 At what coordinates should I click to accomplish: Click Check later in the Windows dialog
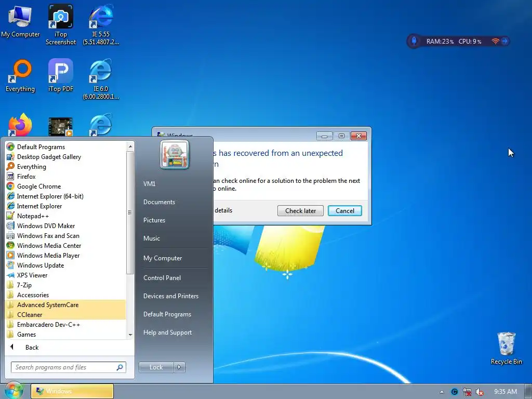(x=300, y=211)
